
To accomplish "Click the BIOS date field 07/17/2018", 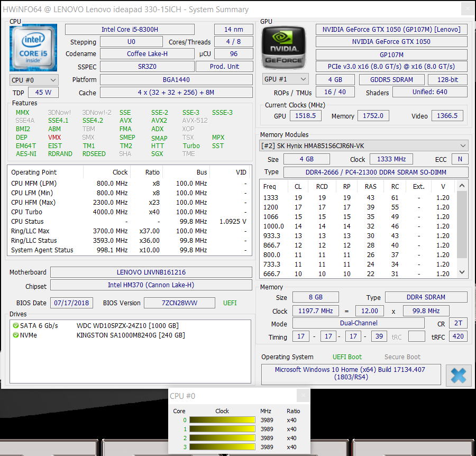I will (71, 303).
